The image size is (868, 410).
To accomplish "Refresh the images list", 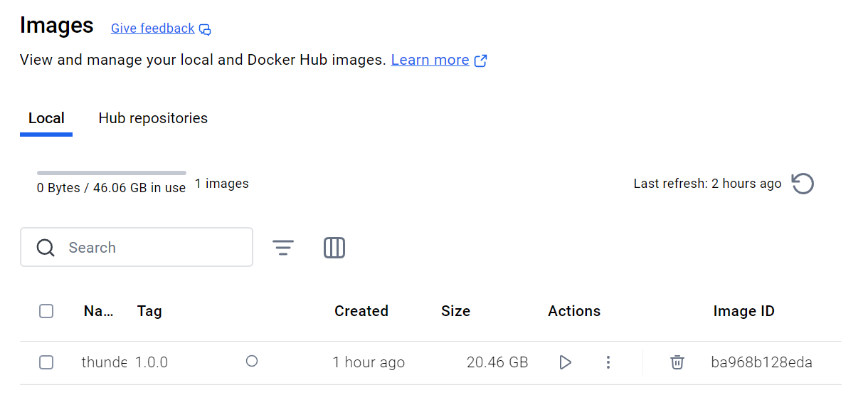I will pos(803,184).
